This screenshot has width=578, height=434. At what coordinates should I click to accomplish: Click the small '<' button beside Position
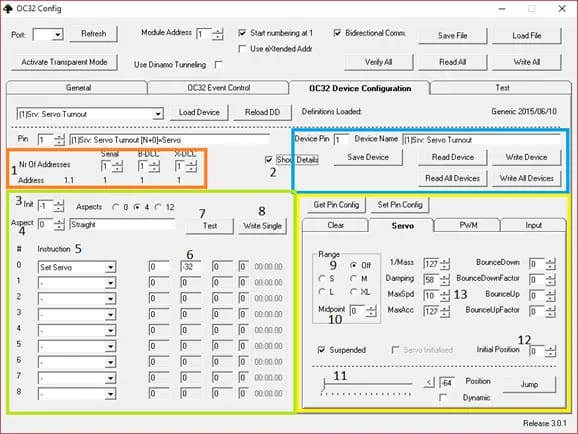tap(429, 382)
